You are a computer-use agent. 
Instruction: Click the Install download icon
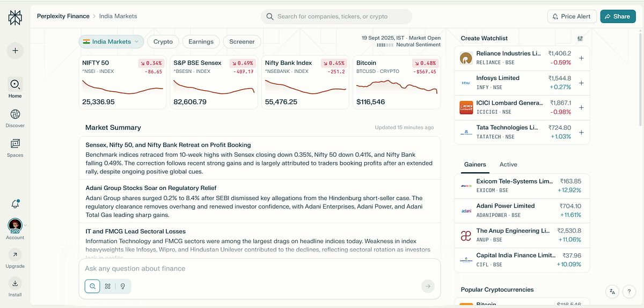tap(15, 283)
